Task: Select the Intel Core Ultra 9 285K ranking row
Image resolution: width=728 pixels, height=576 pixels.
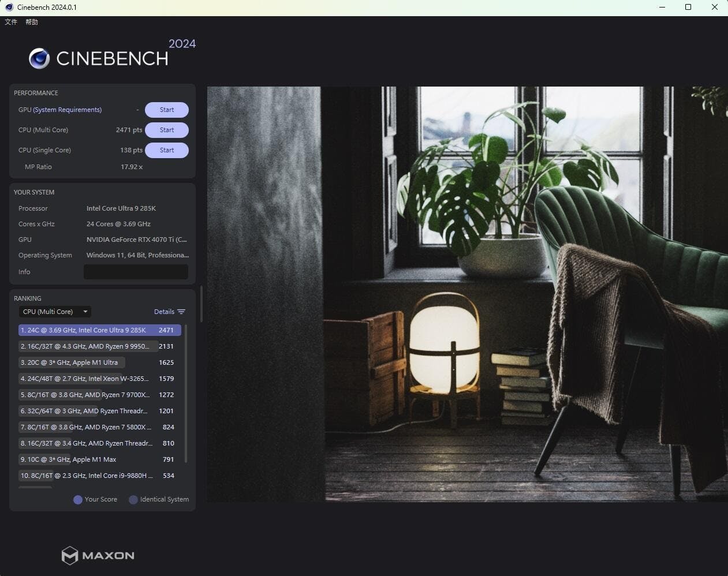Action: pyautogui.click(x=100, y=330)
